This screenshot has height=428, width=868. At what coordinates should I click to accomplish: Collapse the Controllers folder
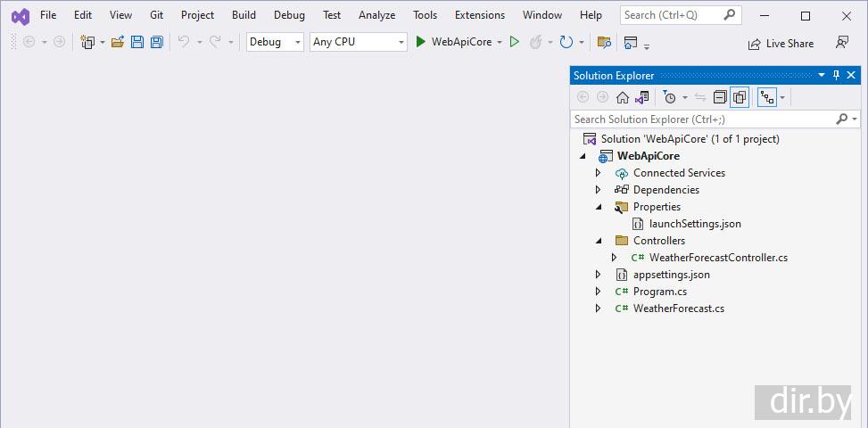(x=599, y=241)
